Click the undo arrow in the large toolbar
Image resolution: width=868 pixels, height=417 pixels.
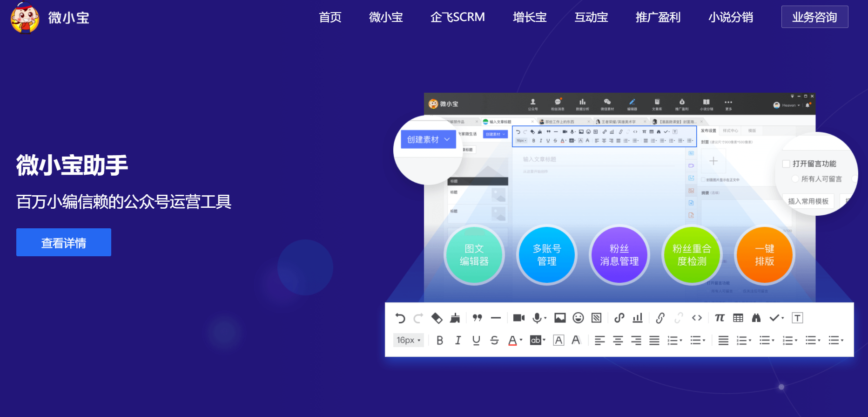tap(400, 318)
